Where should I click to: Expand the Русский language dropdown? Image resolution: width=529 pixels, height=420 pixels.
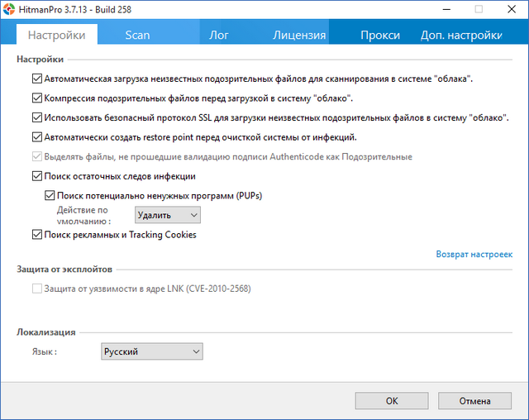(152, 351)
